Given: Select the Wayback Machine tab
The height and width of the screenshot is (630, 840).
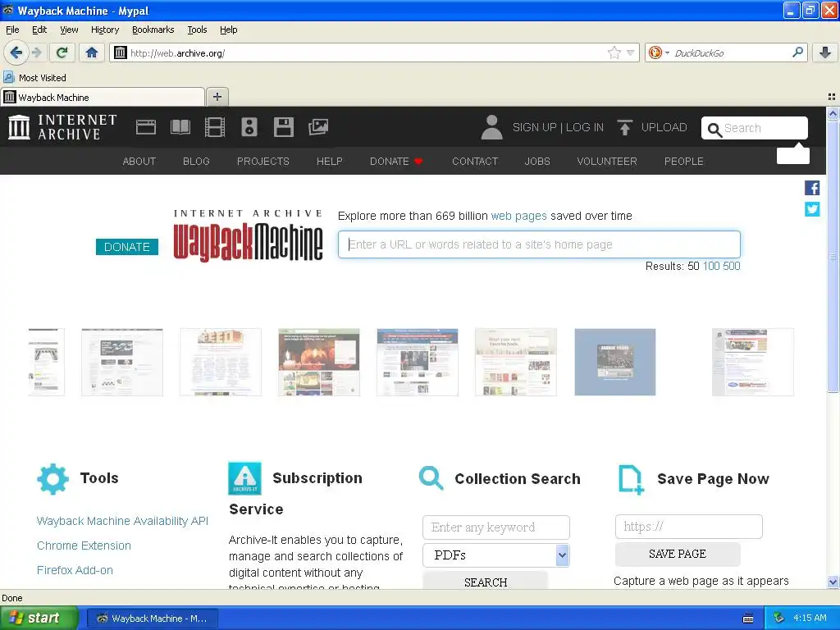Looking at the screenshot, I should tap(103, 97).
